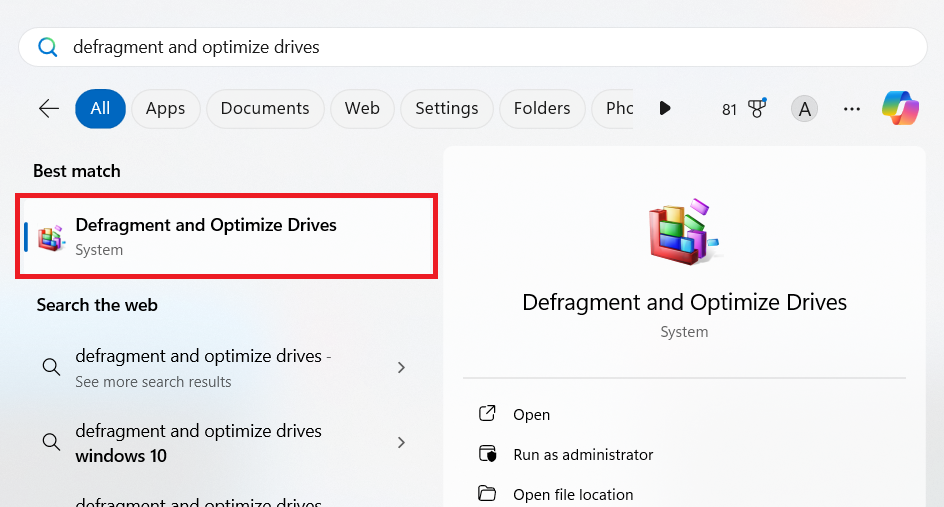This screenshot has width=944, height=507.
Task: Click the large Defragment and Optimize Drives preview icon
Action: pos(684,232)
